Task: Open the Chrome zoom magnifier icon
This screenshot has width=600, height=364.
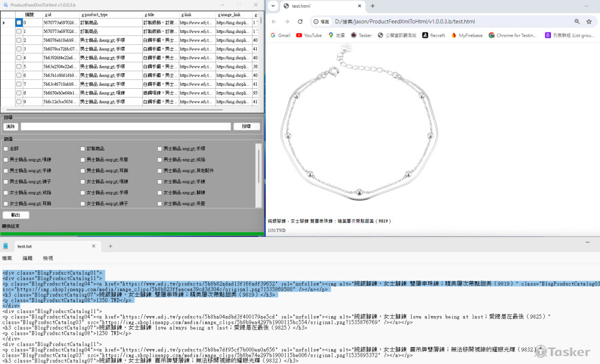Action: point(577,22)
